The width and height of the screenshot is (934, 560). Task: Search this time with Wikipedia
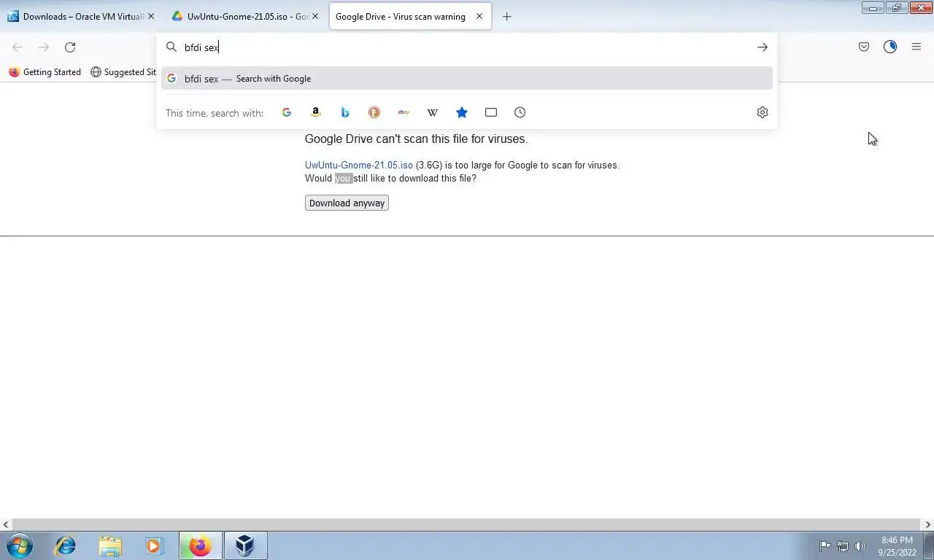tap(433, 112)
